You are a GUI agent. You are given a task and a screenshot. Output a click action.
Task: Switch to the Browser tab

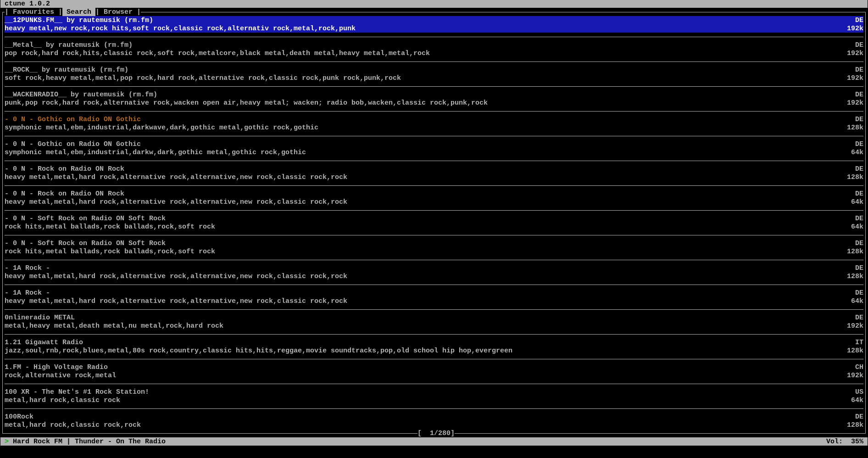click(118, 12)
